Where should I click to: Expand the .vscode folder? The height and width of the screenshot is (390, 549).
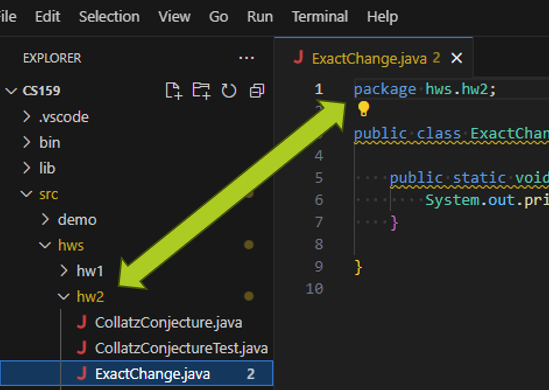pos(27,117)
